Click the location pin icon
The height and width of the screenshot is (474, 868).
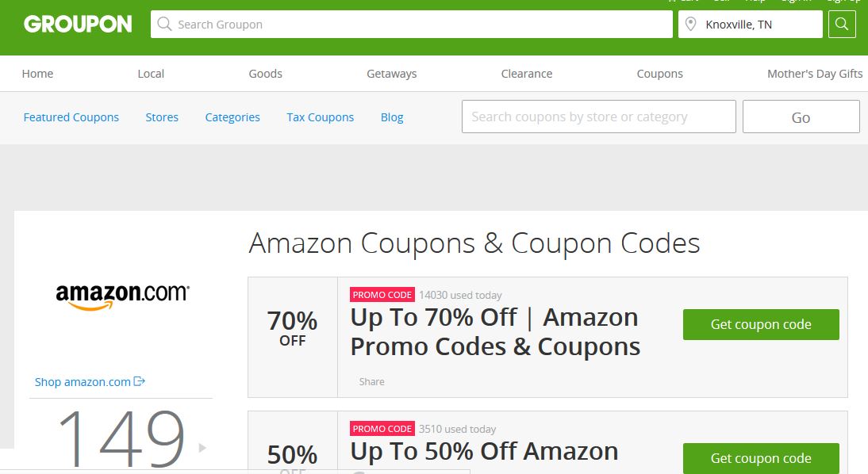pos(690,25)
